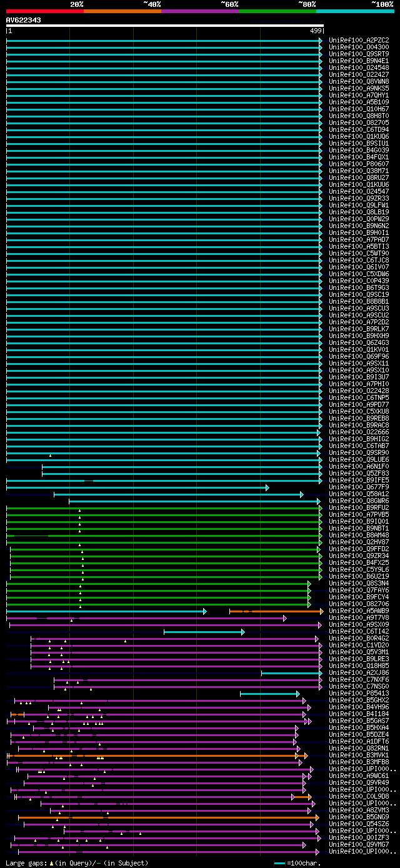Click the UniRef100_Q9VMG7 label
Viewport: 400px width, 868px height.
[359, 845]
